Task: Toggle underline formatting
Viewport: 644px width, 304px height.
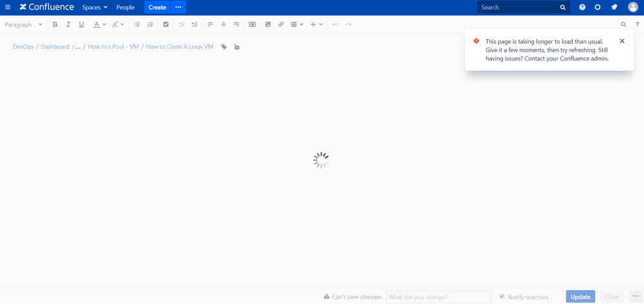Action: point(81,24)
